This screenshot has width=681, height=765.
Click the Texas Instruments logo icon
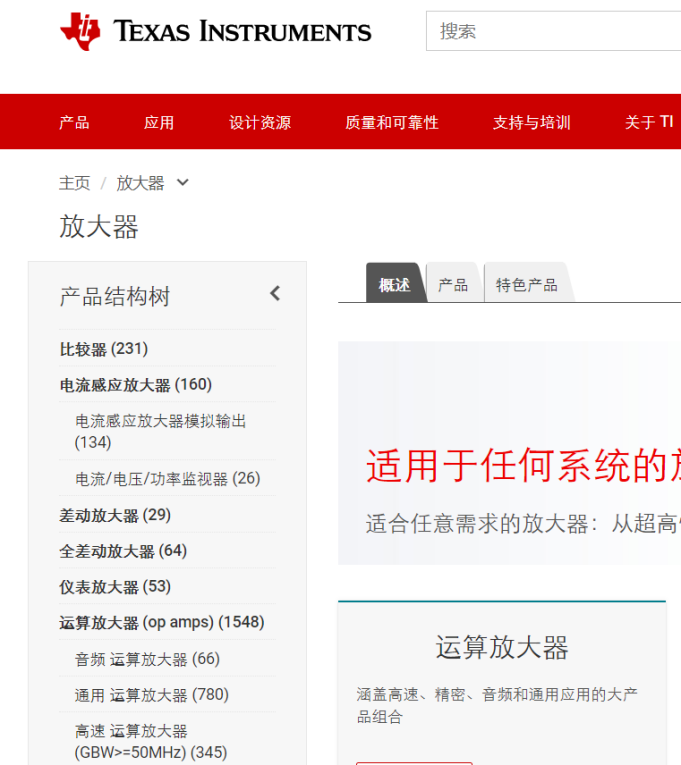point(80,32)
